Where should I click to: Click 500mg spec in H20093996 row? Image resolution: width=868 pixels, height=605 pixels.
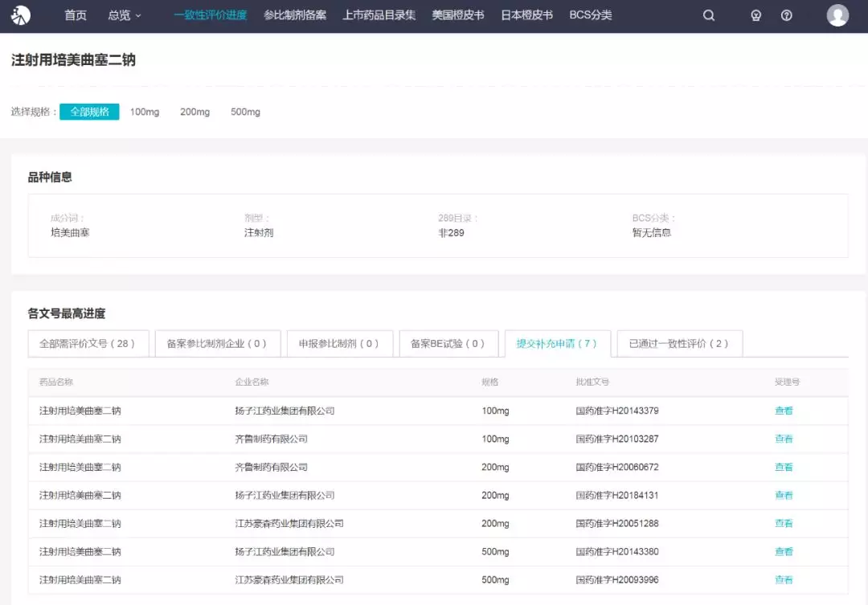click(495, 580)
